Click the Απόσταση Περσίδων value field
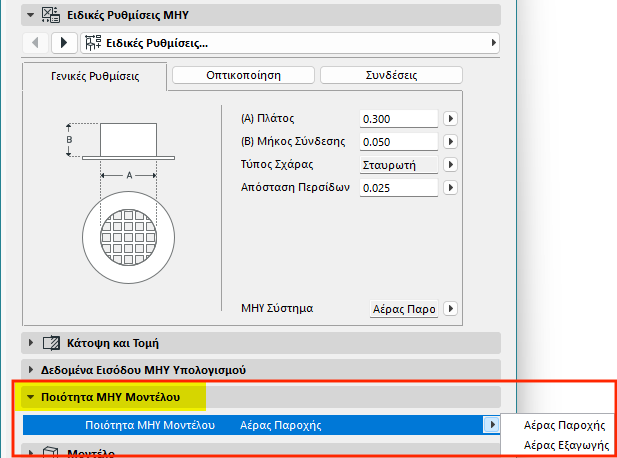Viewport: 617px width, 458px height. pos(399,188)
